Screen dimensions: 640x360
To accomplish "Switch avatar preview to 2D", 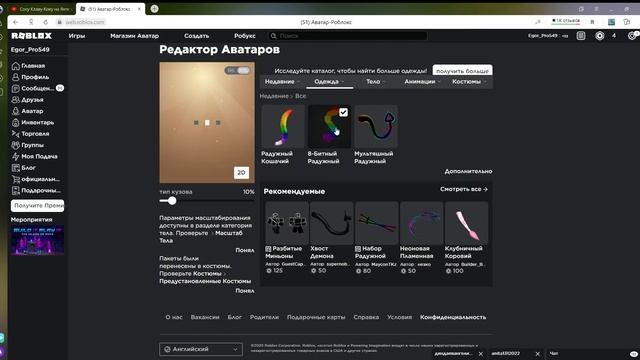I will [241, 173].
